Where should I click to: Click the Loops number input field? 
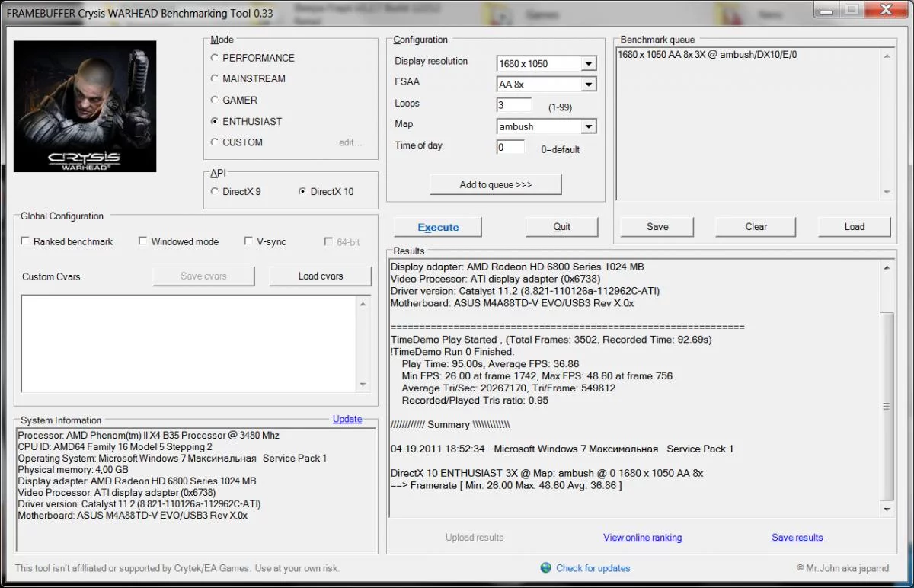click(x=514, y=105)
